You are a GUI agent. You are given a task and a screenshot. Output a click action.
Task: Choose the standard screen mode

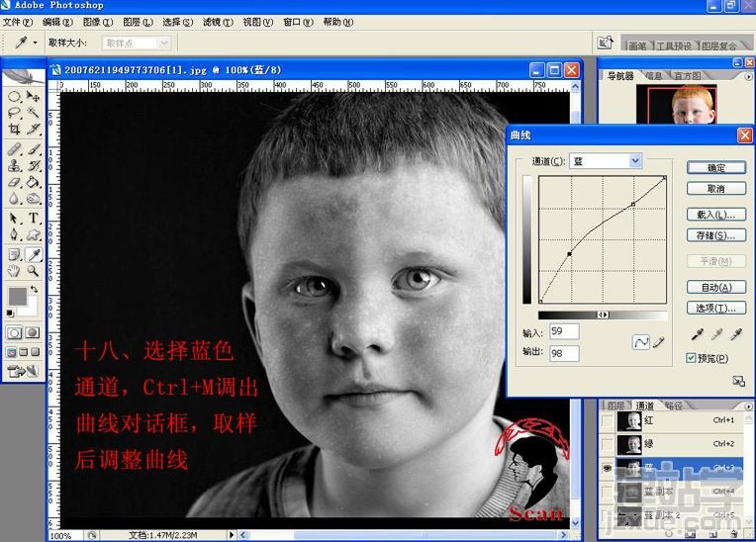click(x=11, y=352)
